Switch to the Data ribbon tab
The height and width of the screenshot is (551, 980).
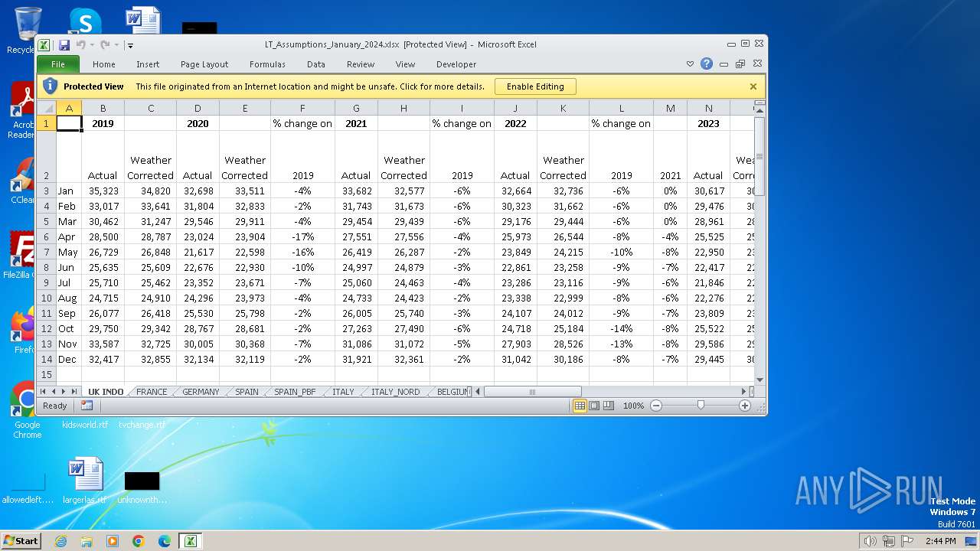tap(316, 64)
